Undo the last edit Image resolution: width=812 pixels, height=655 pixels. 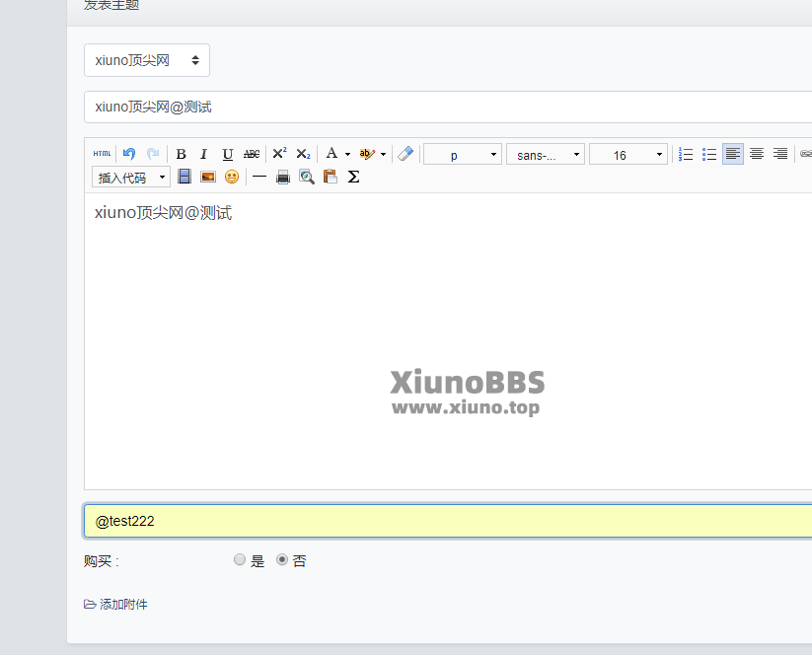pos(129,154)
